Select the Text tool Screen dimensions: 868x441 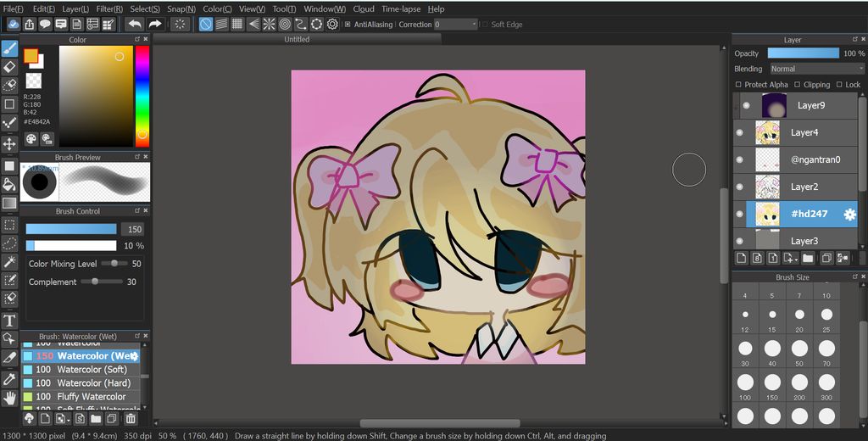9,321
